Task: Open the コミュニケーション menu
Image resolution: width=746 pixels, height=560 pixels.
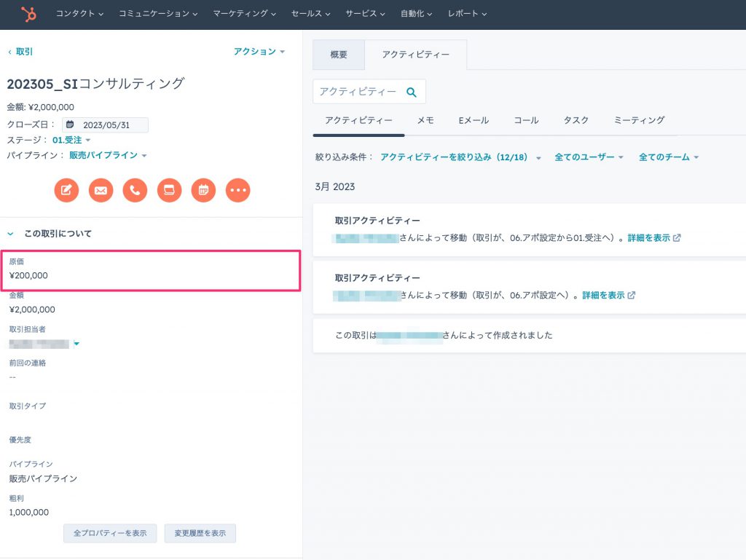Action: coord(158,14)
